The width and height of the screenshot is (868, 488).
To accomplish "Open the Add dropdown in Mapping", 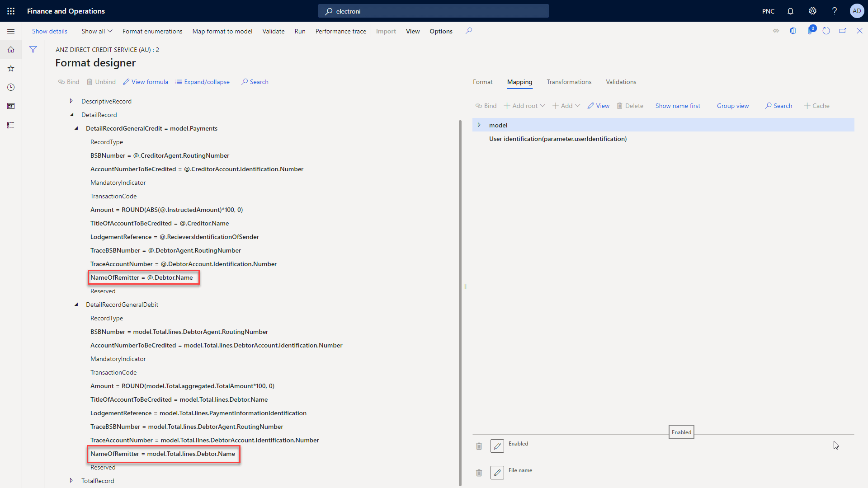I will (x=566, y=106).
